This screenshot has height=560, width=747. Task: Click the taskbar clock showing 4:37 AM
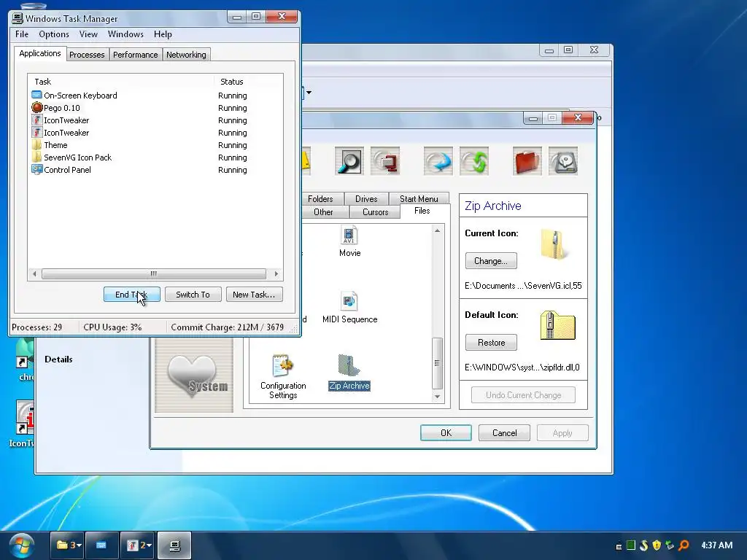click(716, 545)
